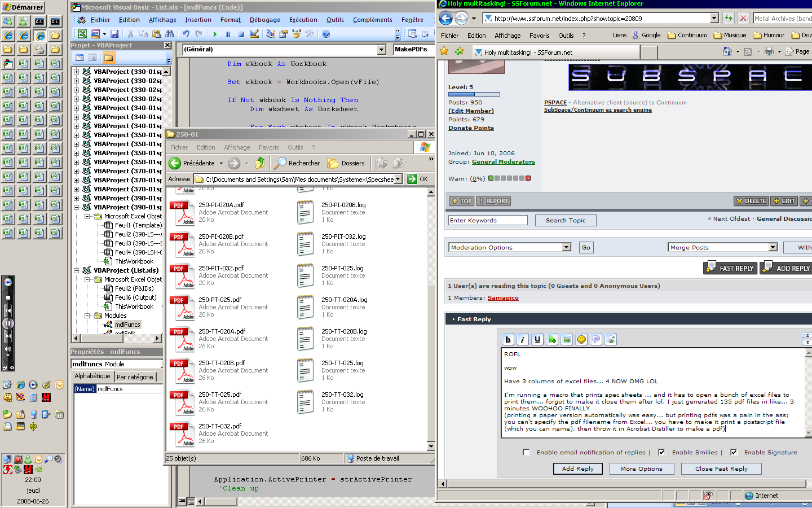Open the Samapico member link
Screen dimensions: 812x508
503,298
